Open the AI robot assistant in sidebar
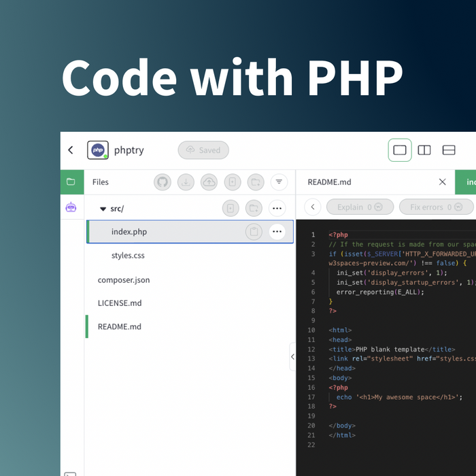The image size is (476, 476). [71, 207]
